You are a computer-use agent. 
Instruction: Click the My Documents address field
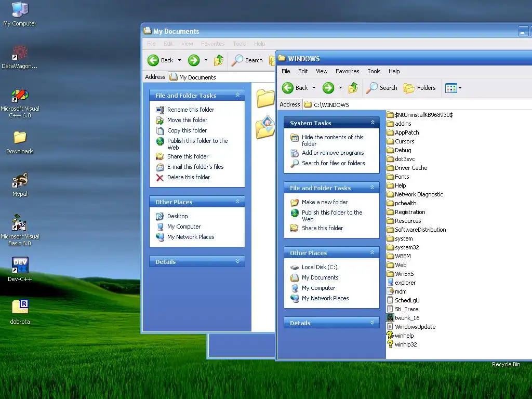[221, 77]
